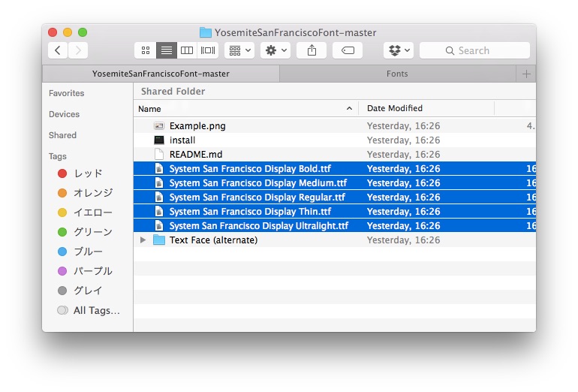Open the Dropbox toolbar menu
This screenshot has height=392, width=578.
tap(399, 50)
